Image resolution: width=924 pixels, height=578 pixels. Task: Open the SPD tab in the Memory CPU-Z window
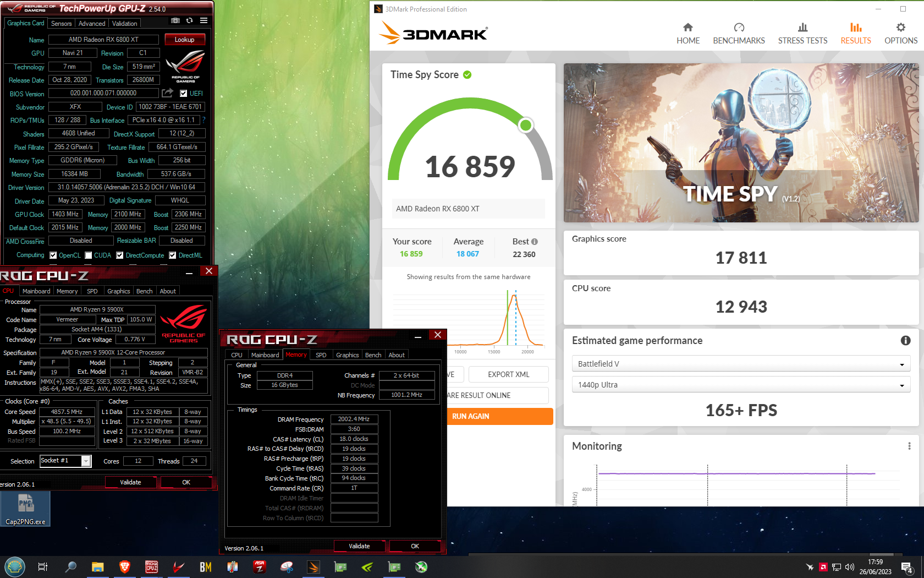click(x=321, y=355)
